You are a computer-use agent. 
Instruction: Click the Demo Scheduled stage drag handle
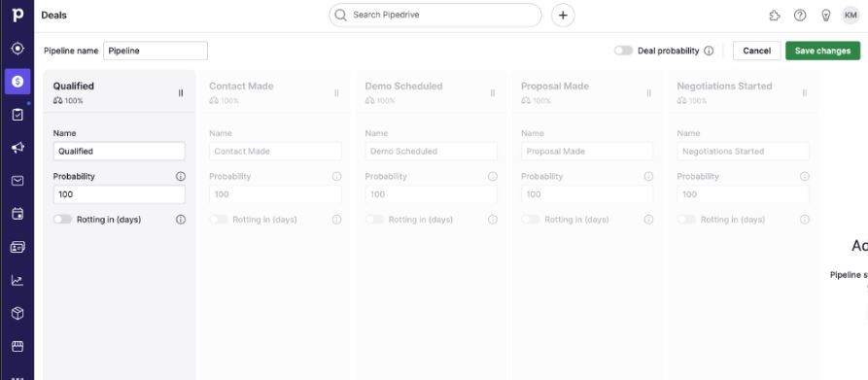coord(493,93)
